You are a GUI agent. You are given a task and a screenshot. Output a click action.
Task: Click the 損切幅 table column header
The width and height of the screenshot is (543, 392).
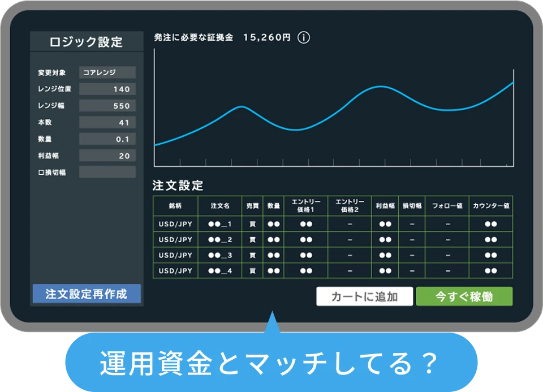point(412,206)
